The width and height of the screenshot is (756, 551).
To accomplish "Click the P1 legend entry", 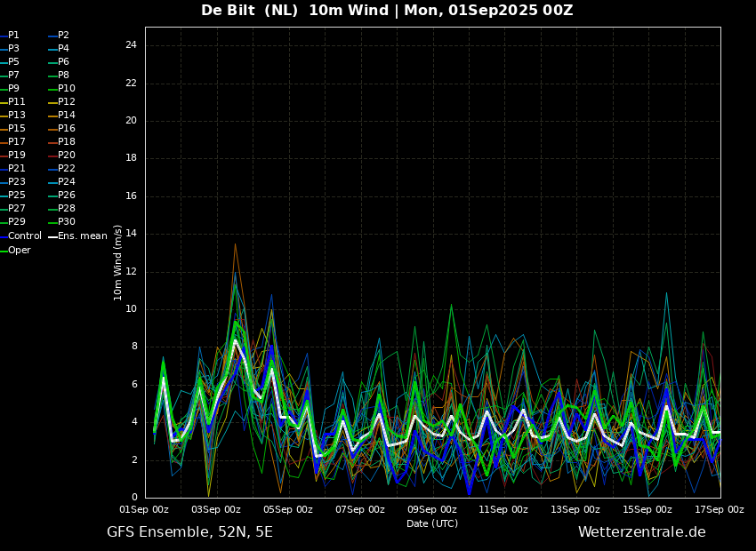I will click(x=13, y=36).
